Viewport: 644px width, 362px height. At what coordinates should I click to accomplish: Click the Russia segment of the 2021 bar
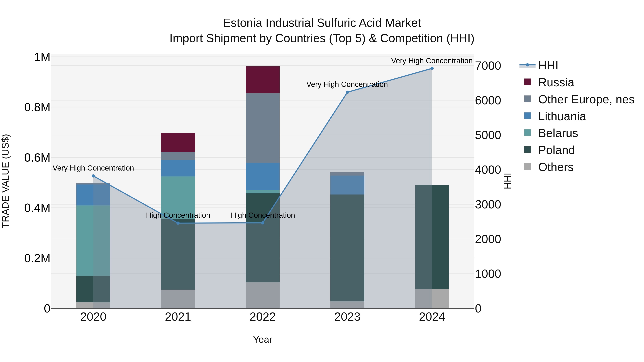178,143
